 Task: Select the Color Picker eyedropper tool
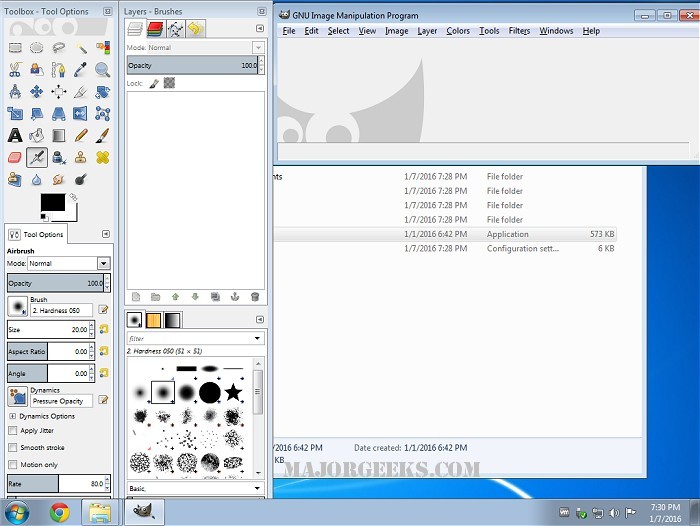(80, 69)
